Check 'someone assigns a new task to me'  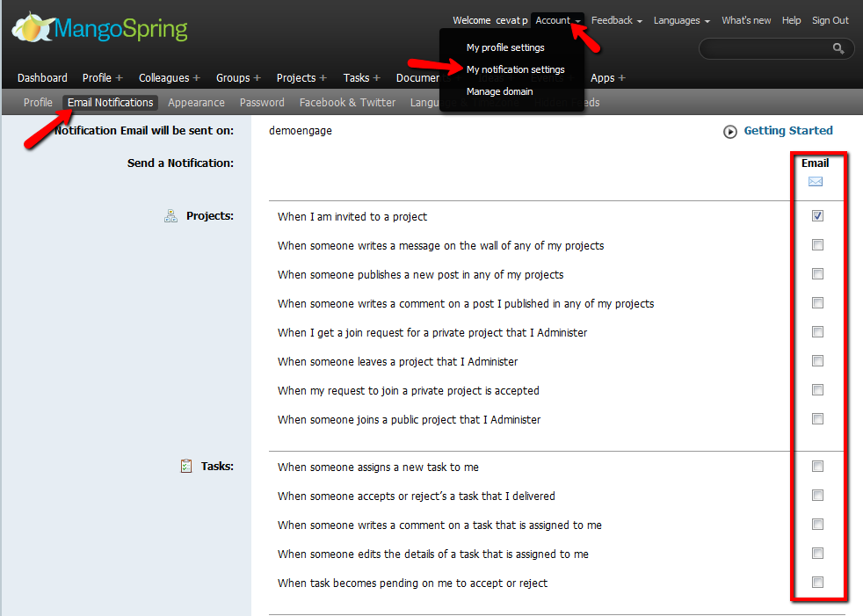[x=818, y=467]
